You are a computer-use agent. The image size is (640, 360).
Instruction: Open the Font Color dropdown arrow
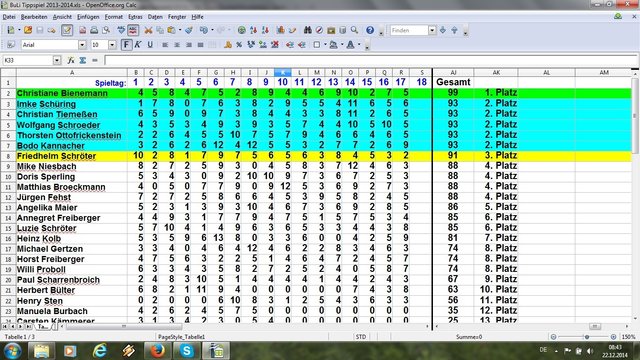click(x=359, y=45)
